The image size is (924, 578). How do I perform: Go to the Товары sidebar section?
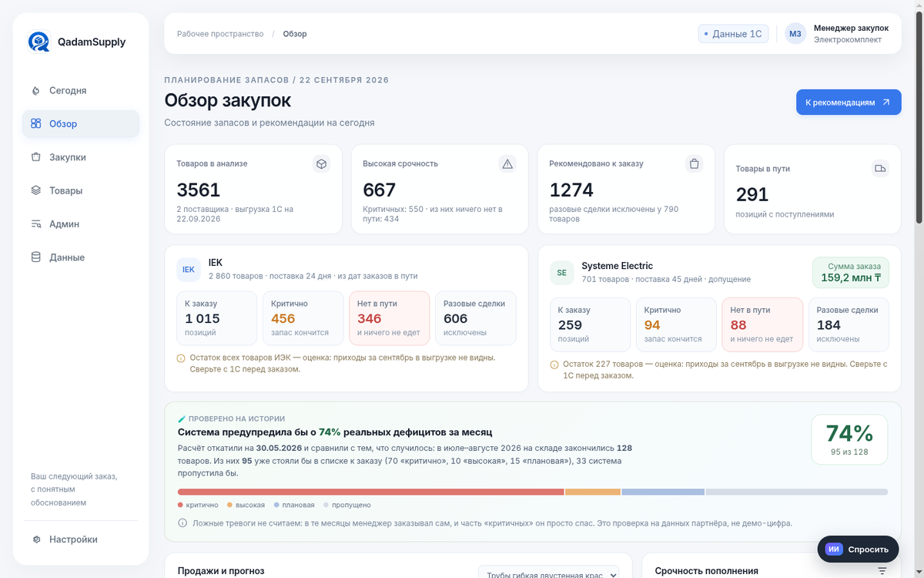[x=81, y=190]
